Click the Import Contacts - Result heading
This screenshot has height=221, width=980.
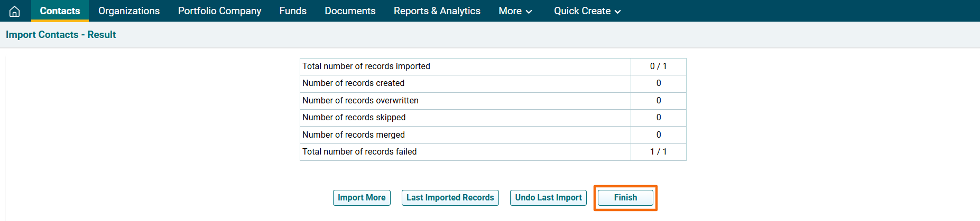click(61, 35)
